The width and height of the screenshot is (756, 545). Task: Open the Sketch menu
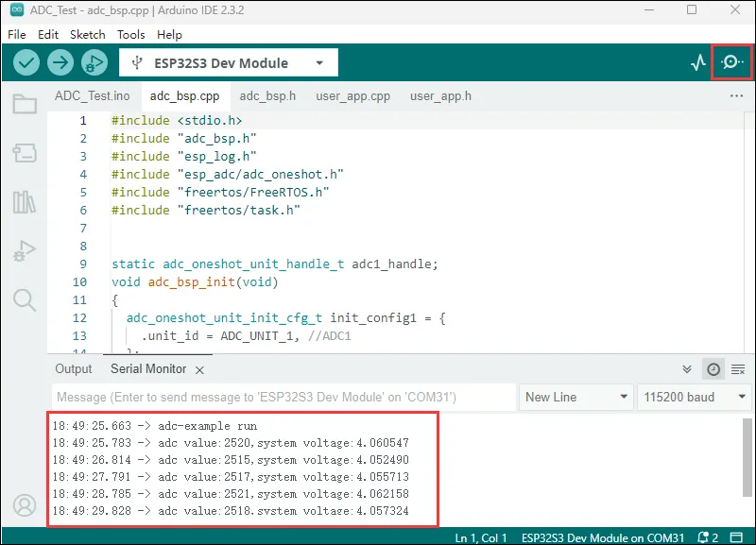pyautogui.click(x=88, y=34)
